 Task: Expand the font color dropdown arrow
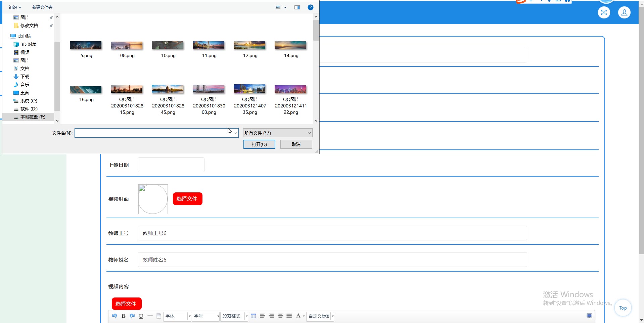tap(304, 316)
